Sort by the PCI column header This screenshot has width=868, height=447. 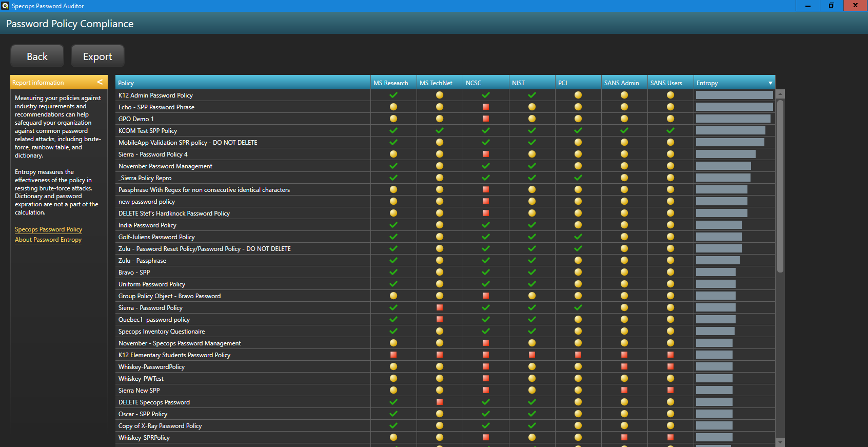[578, 83]
